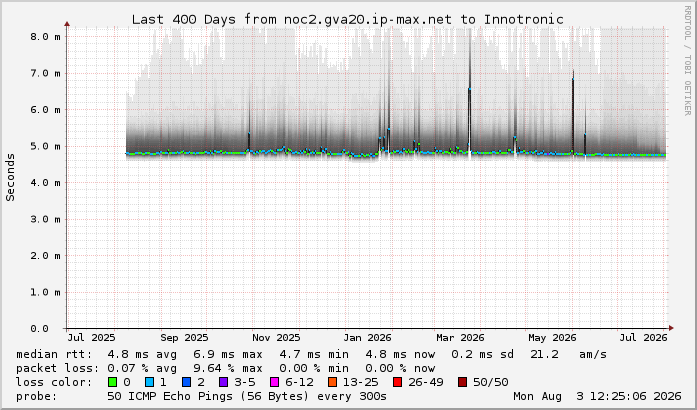The image size is (697, 410).
Task: Click the latency spike near May 2026
Action: (x=573, y=111)
